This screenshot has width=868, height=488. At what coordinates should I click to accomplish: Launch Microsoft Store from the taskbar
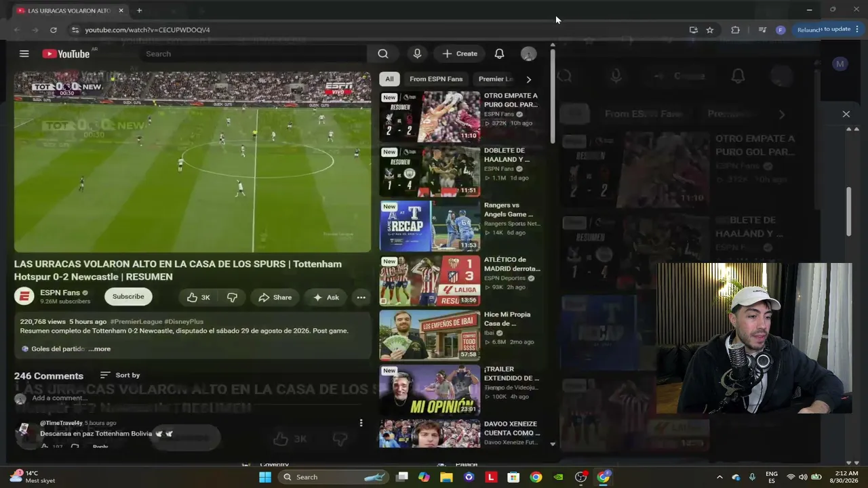tap(513, 477)
